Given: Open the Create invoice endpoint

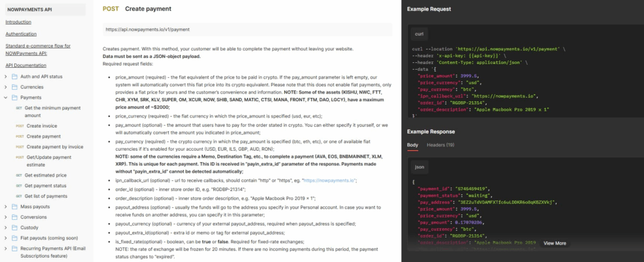Looking at the screenshot, I should [42, 126].
